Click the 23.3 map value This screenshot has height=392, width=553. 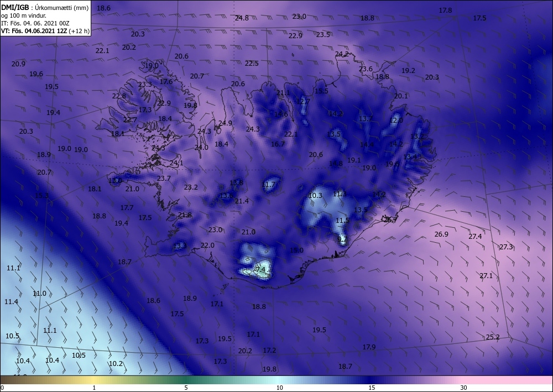click(x=145, y=85)
